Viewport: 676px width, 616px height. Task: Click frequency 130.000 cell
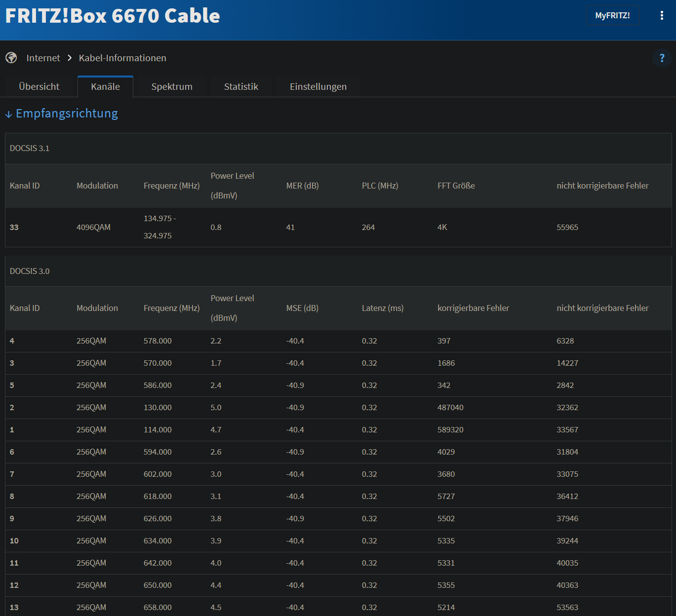pyautogui.click(x=158, y=407)
